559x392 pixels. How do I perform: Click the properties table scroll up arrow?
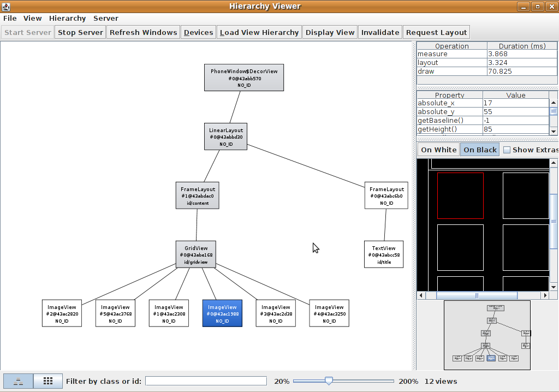click(554, 103)
